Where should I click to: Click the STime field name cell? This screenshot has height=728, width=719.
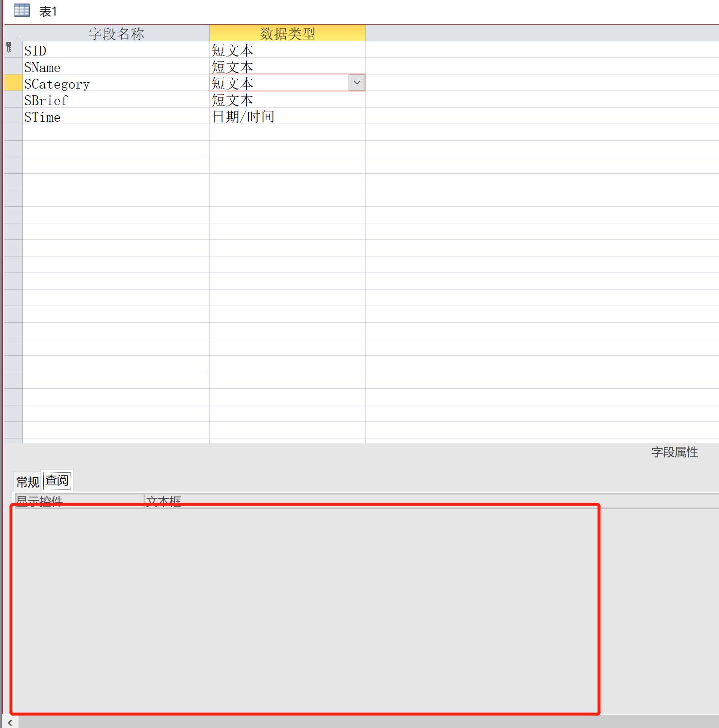point(116,116)
